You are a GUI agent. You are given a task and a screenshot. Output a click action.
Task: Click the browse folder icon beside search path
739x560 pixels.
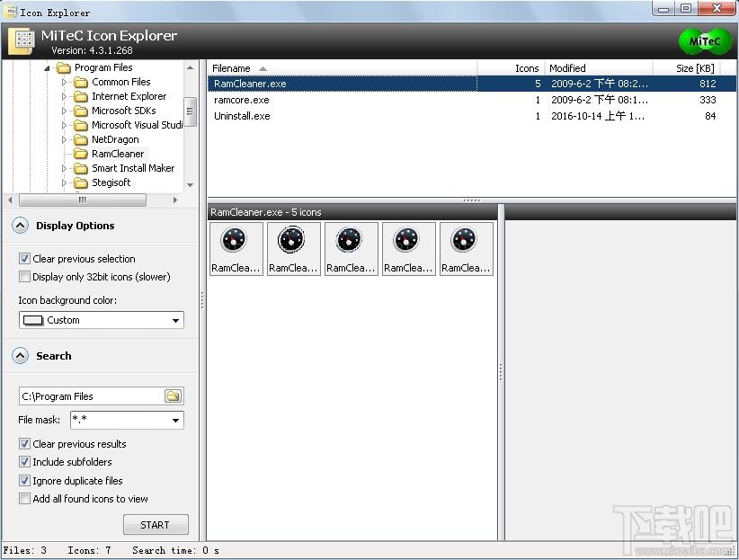pos(173,396)
